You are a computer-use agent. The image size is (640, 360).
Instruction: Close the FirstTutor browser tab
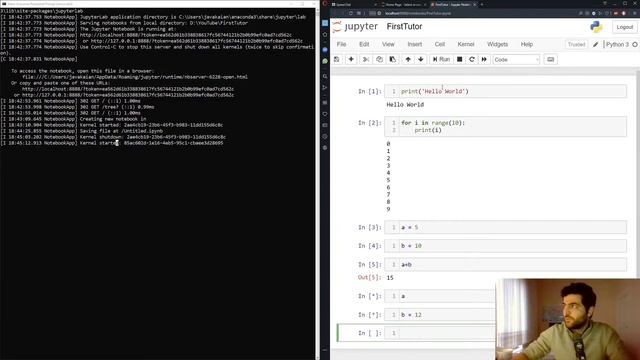point(474,4)
